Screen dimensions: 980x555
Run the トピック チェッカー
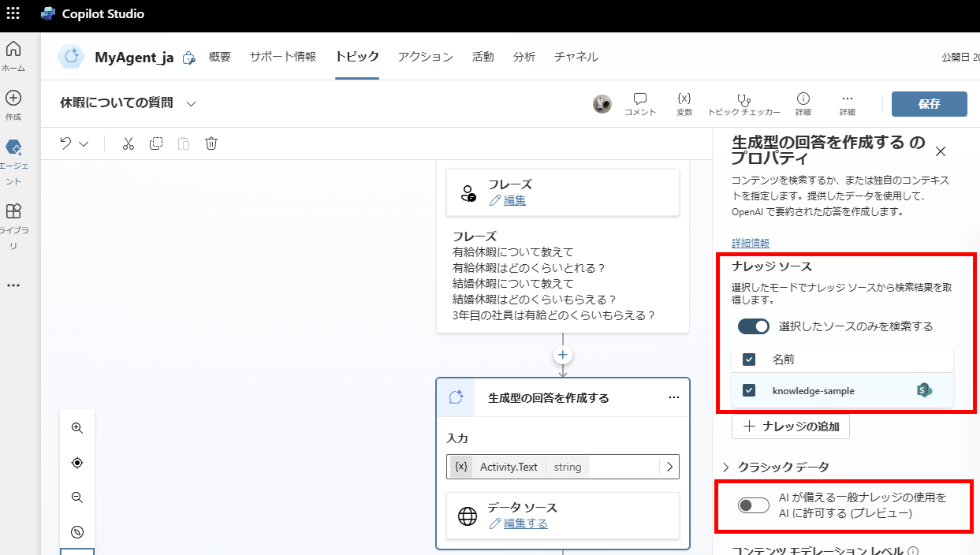743,103
